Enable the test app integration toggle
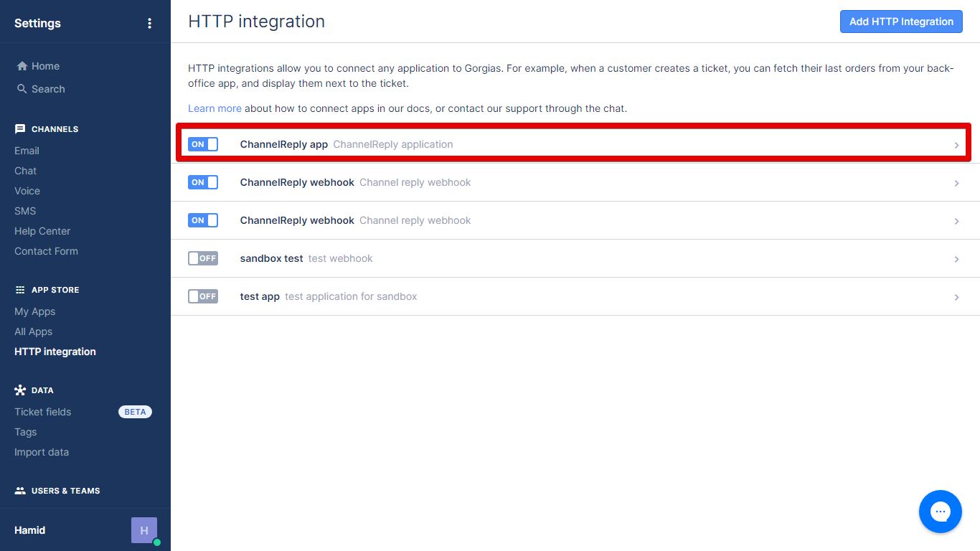This screenshot has height=551, width=980. pyautogui.click(x=203, y=296)
